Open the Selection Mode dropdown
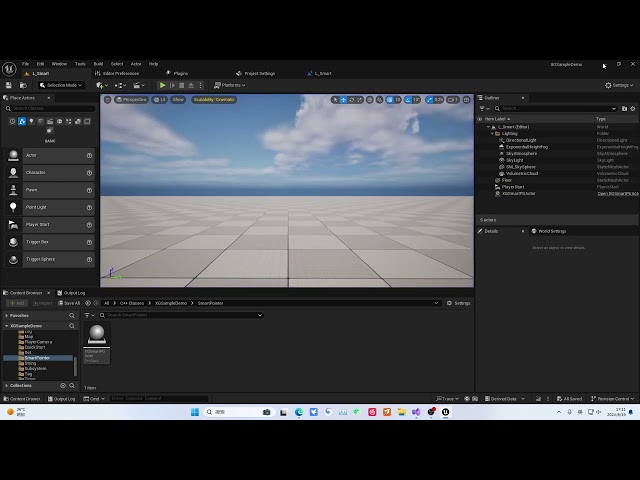640x480 pixels. click(x=61, y=85)
